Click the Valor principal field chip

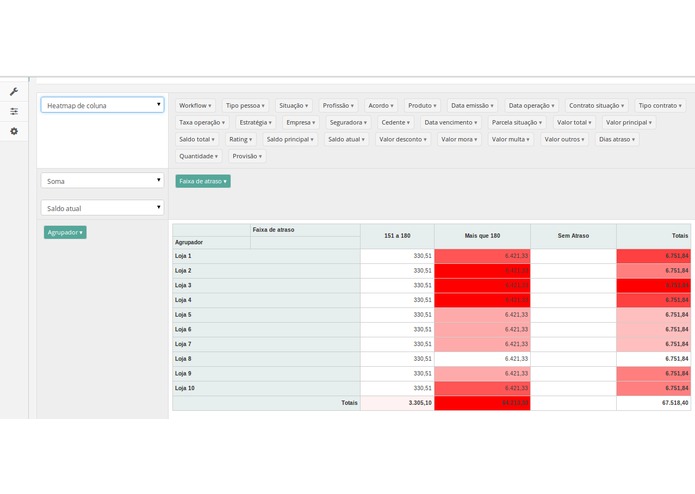(629, 122)
